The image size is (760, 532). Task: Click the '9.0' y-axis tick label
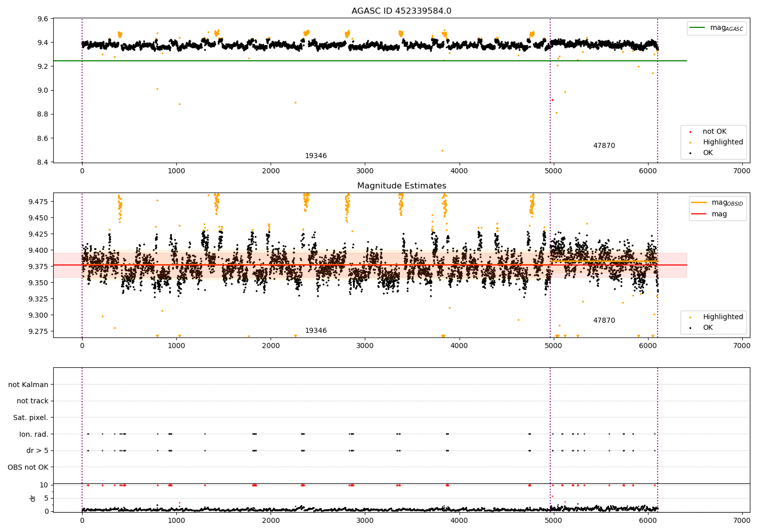pyautogui.click(x=44, y=91)
